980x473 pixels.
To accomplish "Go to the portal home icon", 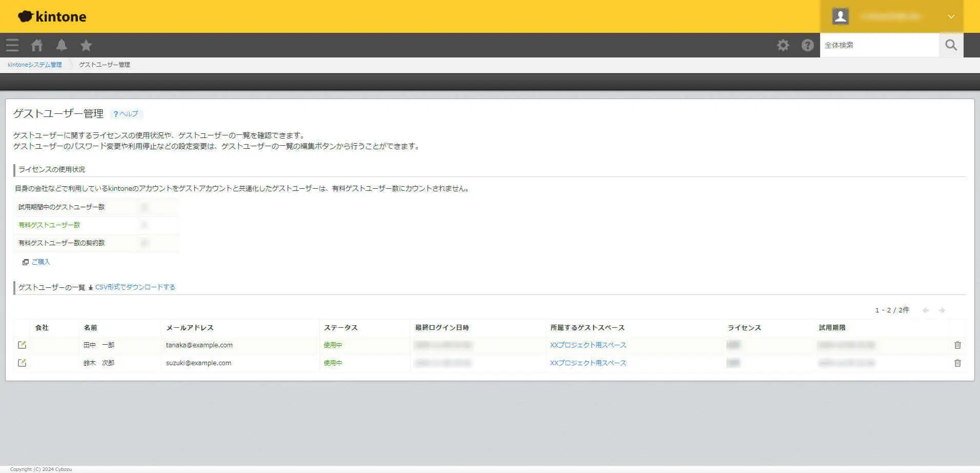I will click(x=37, y=45).
